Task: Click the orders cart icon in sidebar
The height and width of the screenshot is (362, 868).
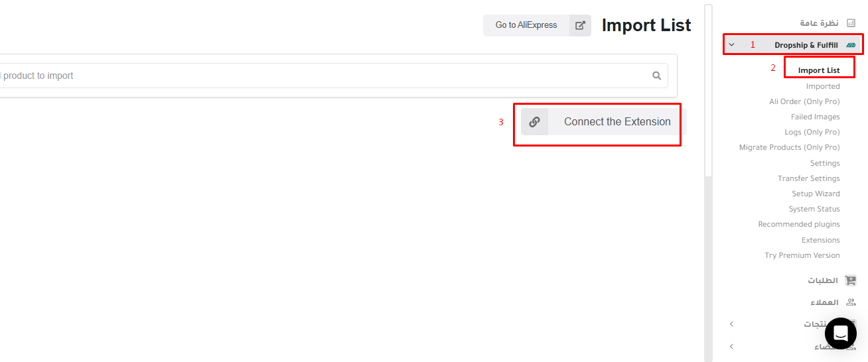Action: coord(851,280)
